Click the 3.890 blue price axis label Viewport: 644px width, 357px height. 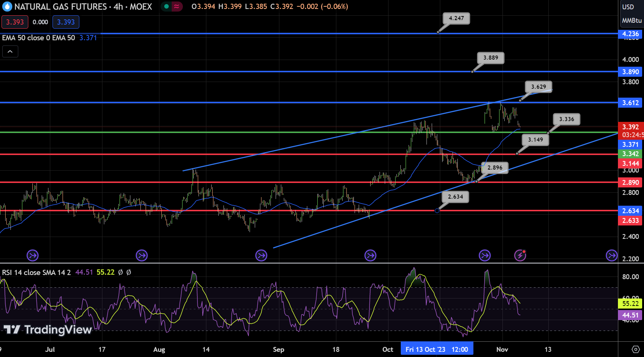point(630,72)
